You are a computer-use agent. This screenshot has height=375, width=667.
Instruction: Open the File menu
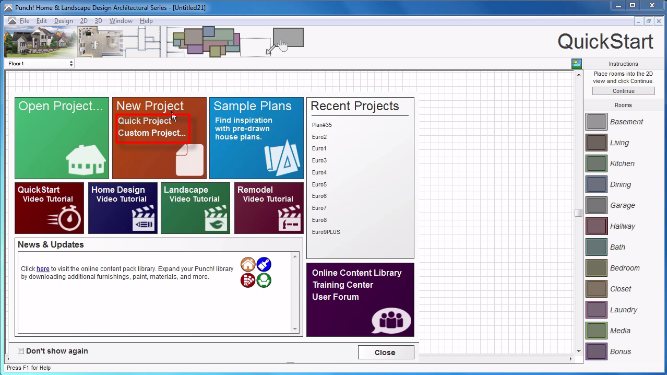24,20
